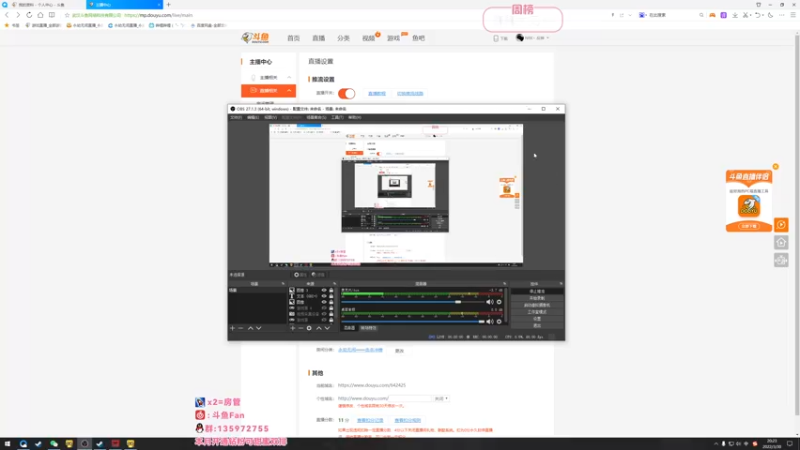
Task: Move the scene up in the scenes panel
Action: (251, 328)
